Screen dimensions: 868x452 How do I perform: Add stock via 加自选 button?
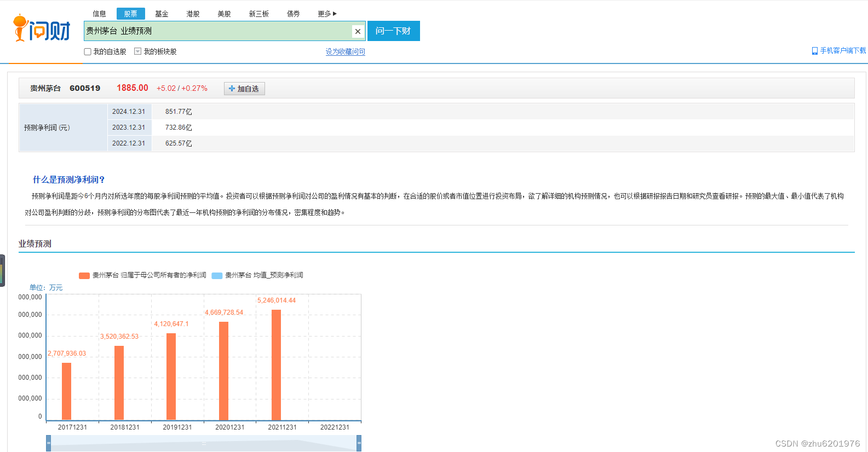coord(244,89)
